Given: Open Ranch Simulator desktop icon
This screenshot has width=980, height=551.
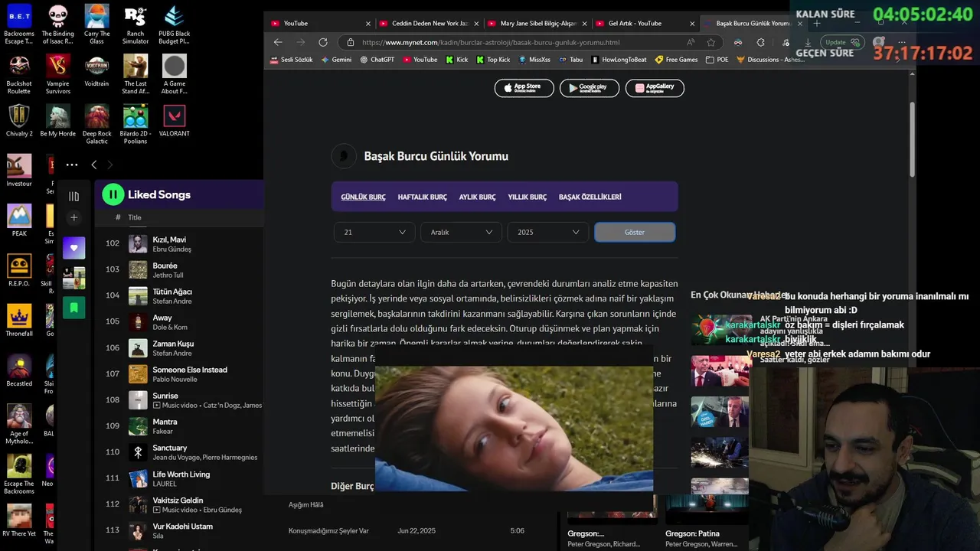Looking at the screenshot, I should point(136,24).
